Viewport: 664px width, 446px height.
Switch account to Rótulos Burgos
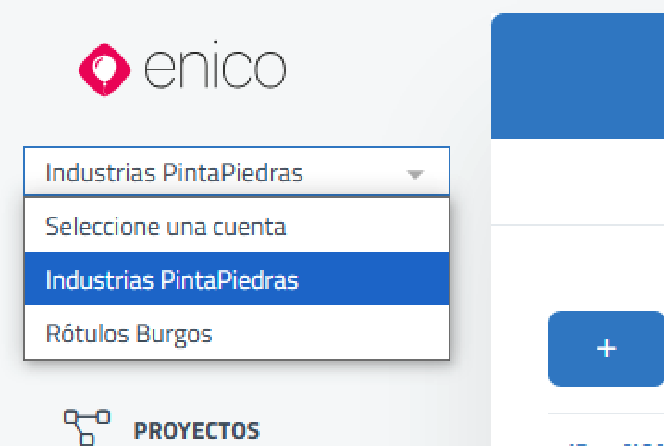coord(129,333)
